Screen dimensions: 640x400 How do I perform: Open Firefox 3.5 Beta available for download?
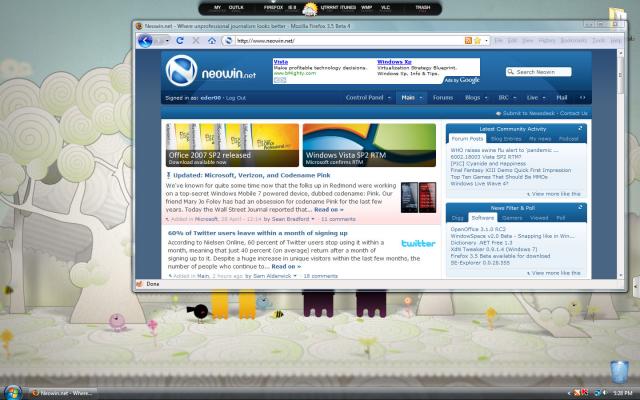point(500,256)
